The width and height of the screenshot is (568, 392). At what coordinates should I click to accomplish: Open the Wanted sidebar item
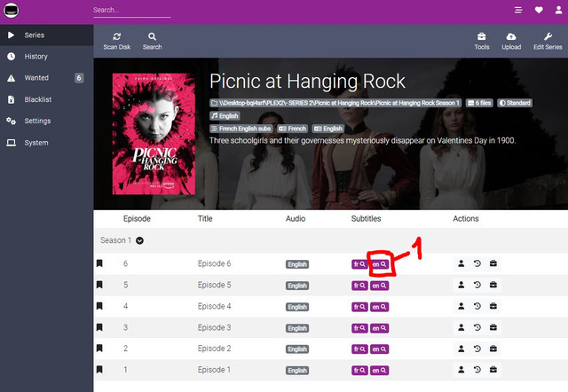(x=47, y=78)
